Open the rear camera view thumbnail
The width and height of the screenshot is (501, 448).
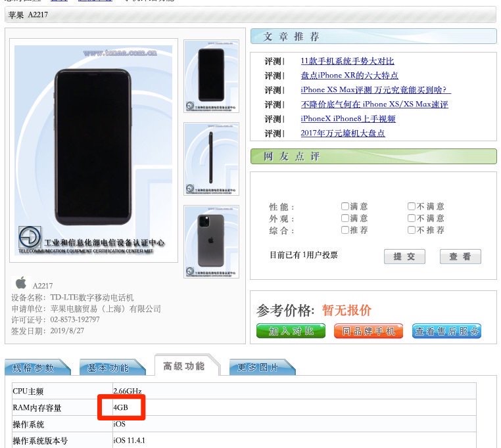(211, 242)
